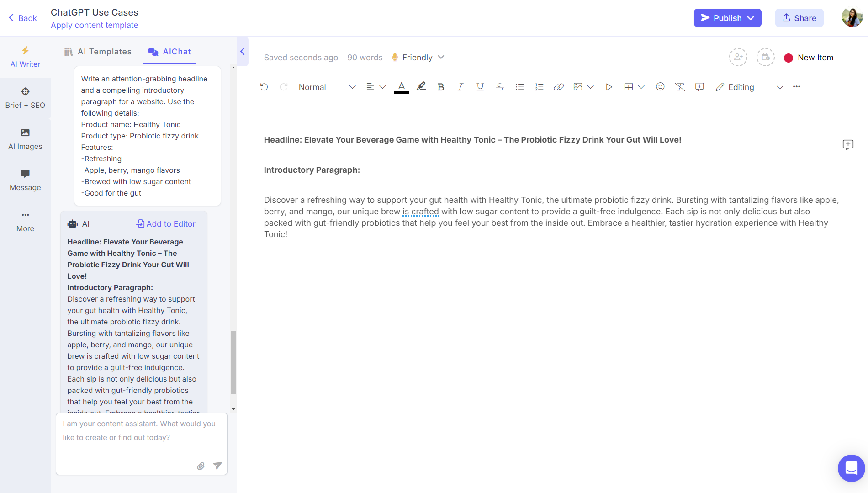Collapse the AIChat side panel
The image size is (868, 493).
243,51
